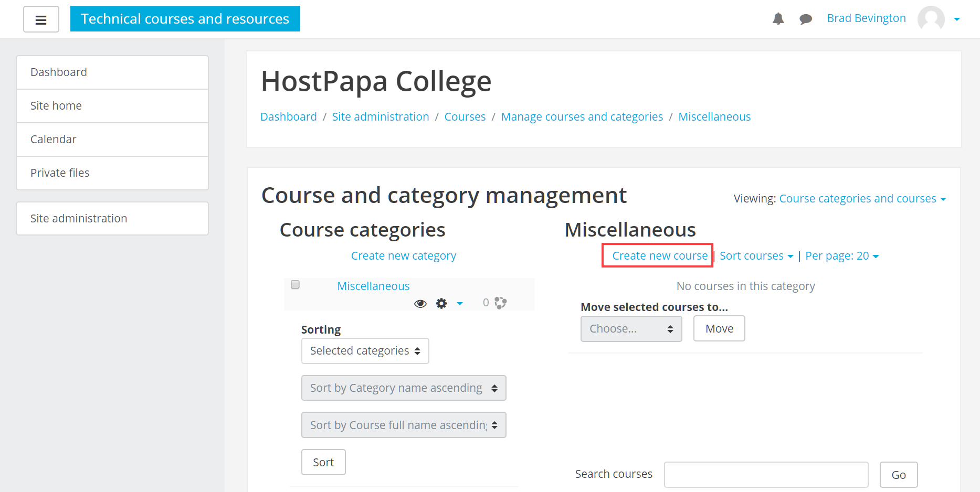Expand the Sort courses menu
The width and height of the screenshot is (980, 492).
[756, 256]
